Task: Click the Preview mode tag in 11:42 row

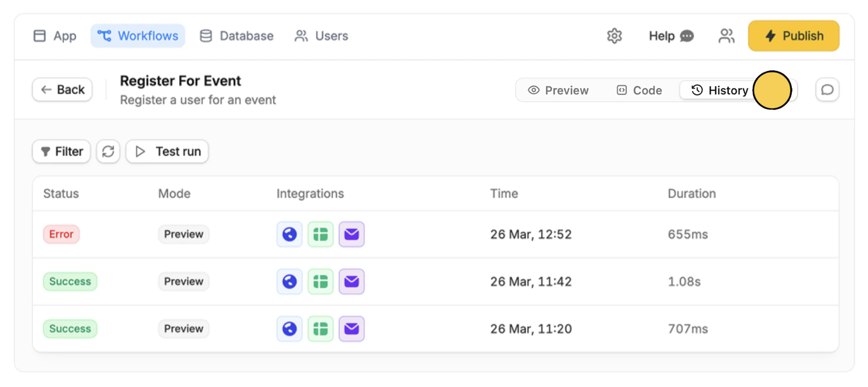Action: click(x=183, y=281)
